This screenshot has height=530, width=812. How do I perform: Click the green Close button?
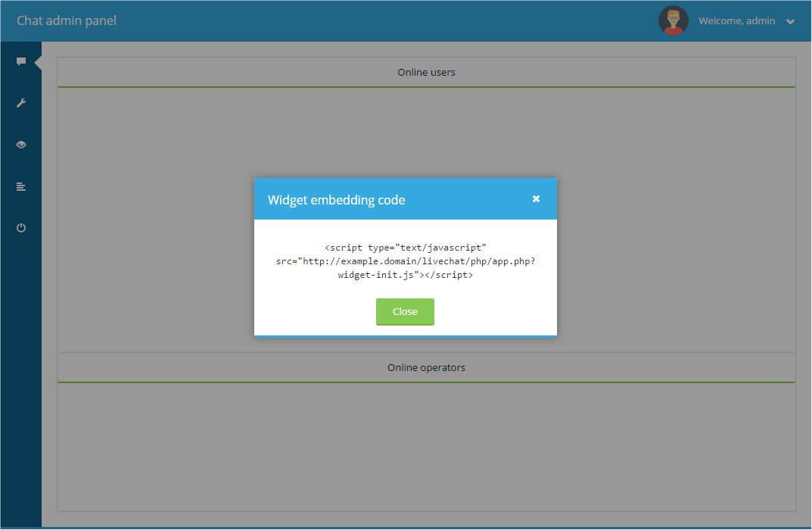(405, 312)
